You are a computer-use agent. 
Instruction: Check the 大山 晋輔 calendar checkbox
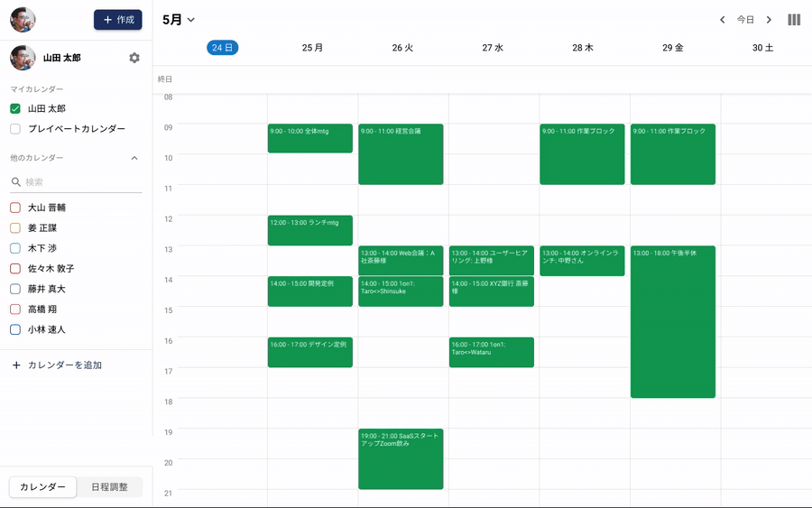[x=15, y=208]
